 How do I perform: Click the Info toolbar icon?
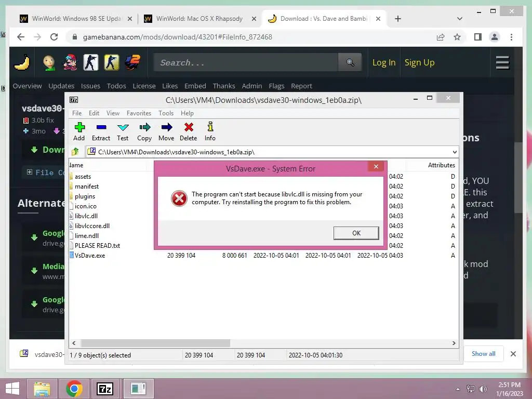210,131
